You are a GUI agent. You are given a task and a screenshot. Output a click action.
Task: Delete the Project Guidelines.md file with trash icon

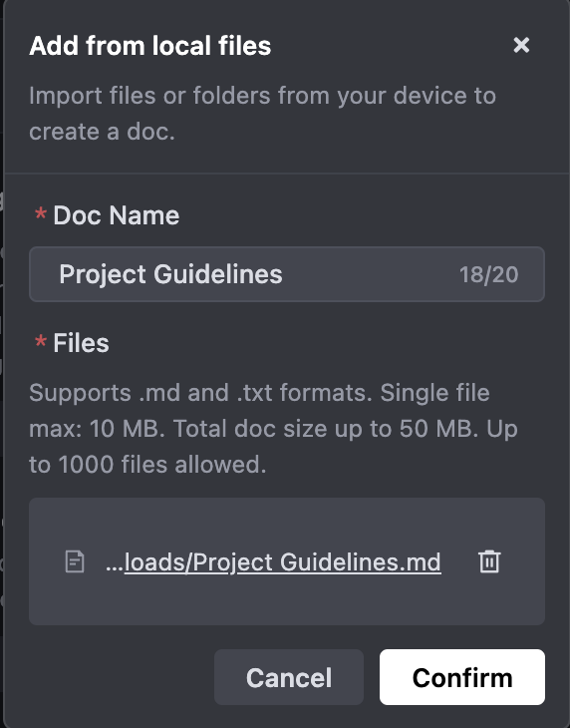489,561
